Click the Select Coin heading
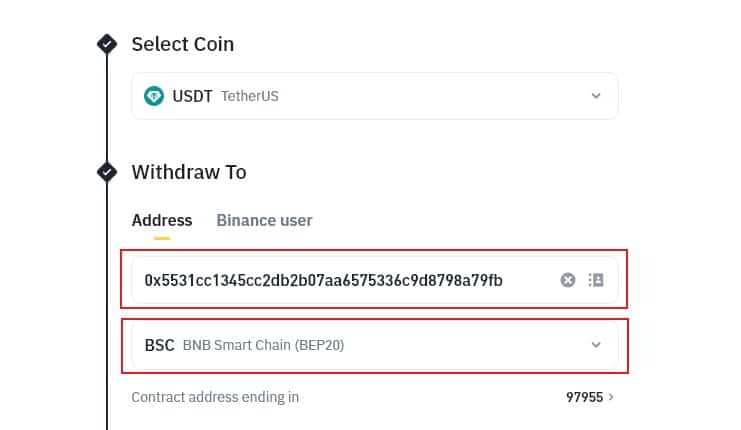 [182, 44]
